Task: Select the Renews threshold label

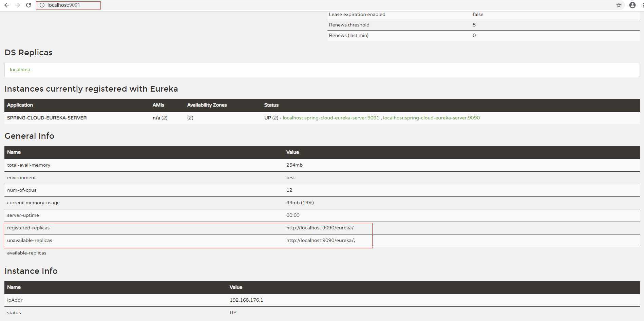Action: tap(349, 25)
